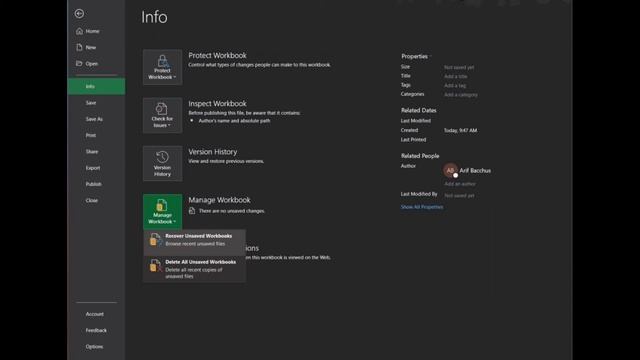
Task: Click the Related People heading
Action: click(x=420, y=156)
